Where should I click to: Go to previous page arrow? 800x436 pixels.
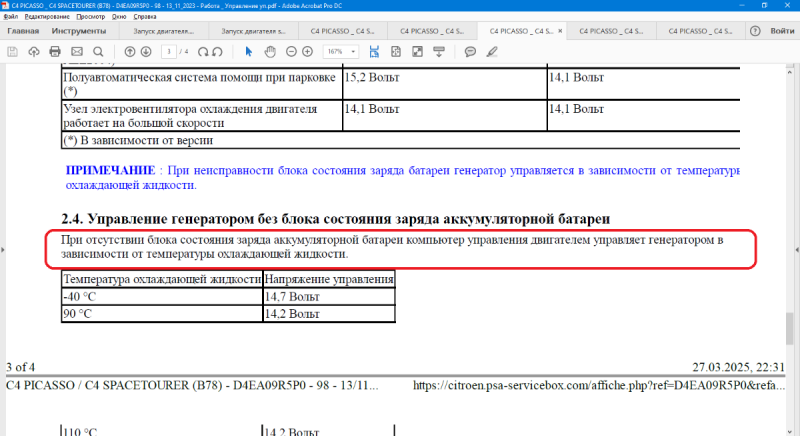(x=130, y=51)
